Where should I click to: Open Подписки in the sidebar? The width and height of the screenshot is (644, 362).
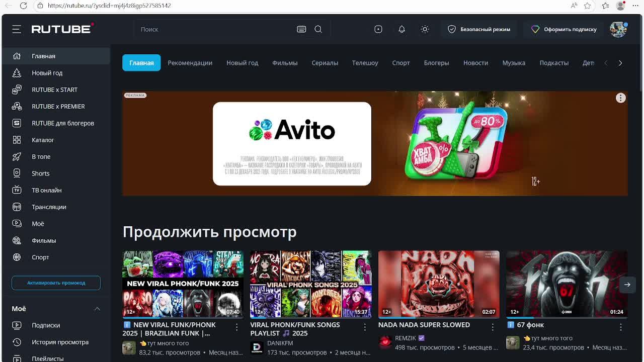[x=55, y=325]
